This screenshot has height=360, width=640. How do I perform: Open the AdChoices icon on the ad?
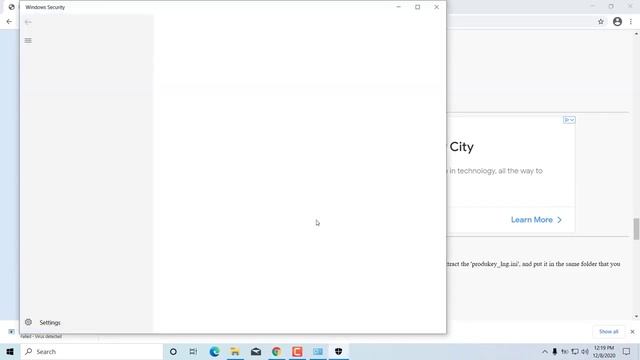pyautogui.click(x=569, y=120)
